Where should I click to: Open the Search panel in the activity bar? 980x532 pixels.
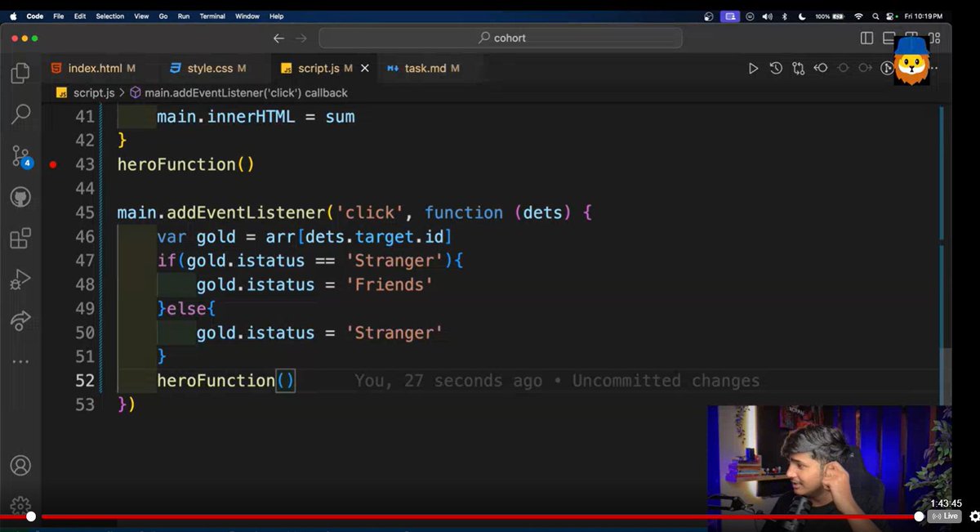[x=20, y=114]
